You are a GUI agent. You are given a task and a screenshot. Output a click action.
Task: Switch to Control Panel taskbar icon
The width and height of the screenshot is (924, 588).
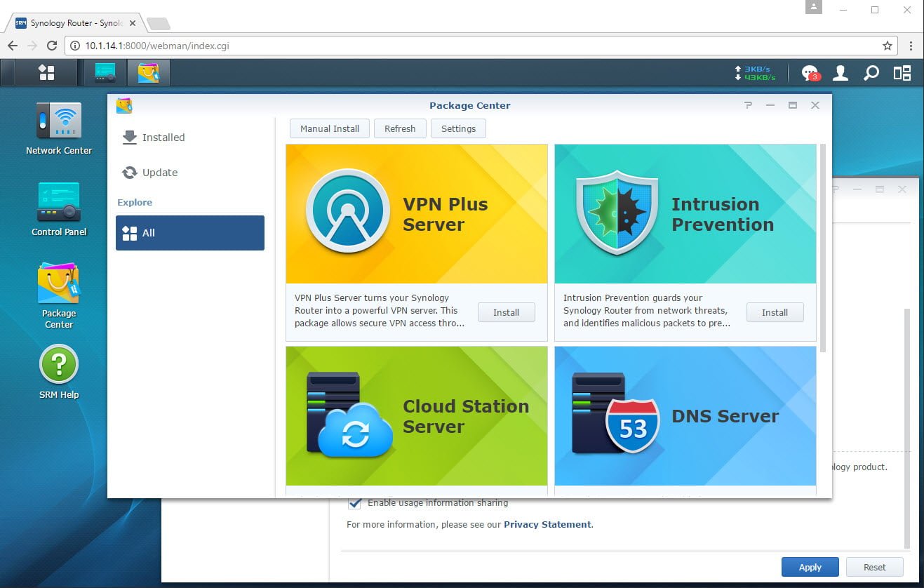pos(105,72)
